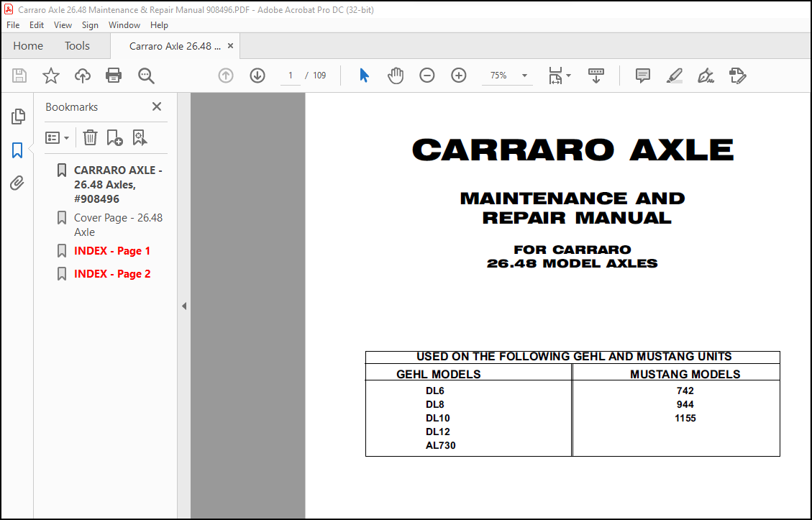Zoom out with minus icon
Screen dimensions: 812x520
pos(426,76)
